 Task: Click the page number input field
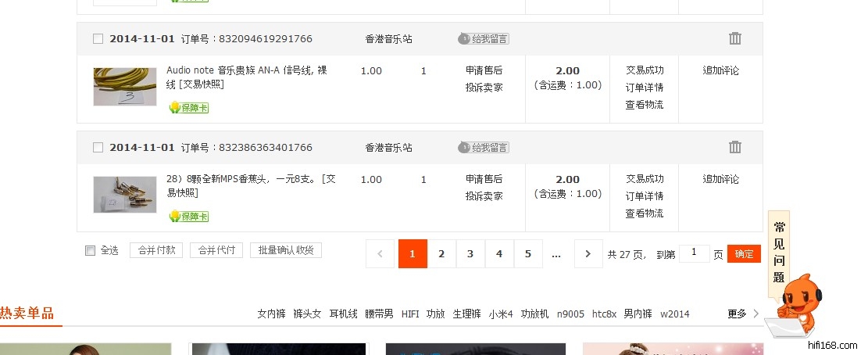coord(694,253)
